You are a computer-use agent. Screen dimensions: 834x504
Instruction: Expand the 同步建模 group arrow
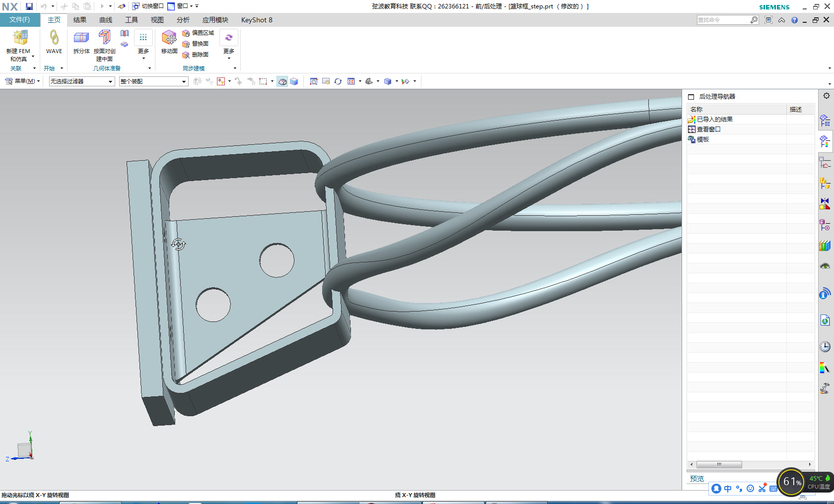235,68
